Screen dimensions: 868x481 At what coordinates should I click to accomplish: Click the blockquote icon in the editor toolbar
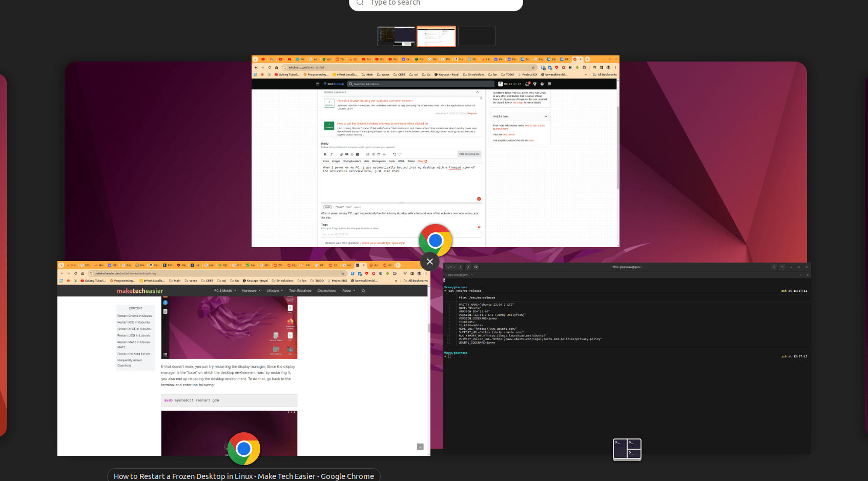pyautogui.click(x=347, y=154)
